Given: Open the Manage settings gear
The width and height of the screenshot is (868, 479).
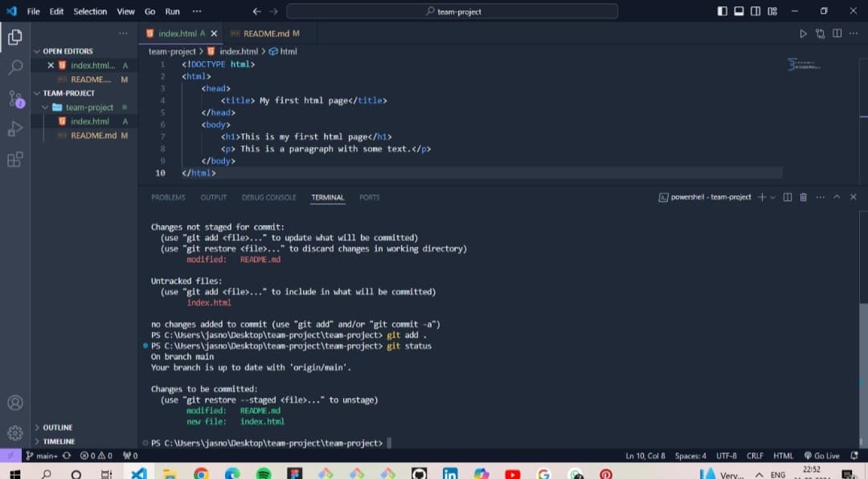Looking at the screenshot, I should pos(15,433).
